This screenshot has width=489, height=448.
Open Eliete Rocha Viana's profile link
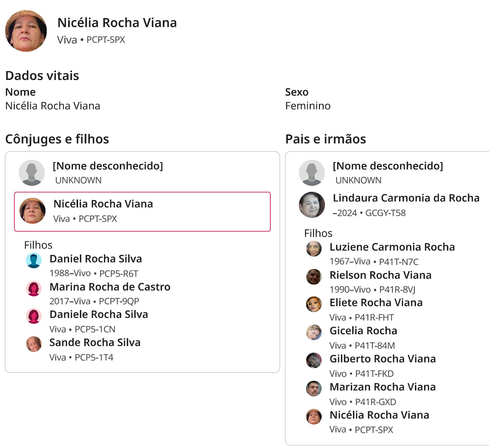point(376,302)
